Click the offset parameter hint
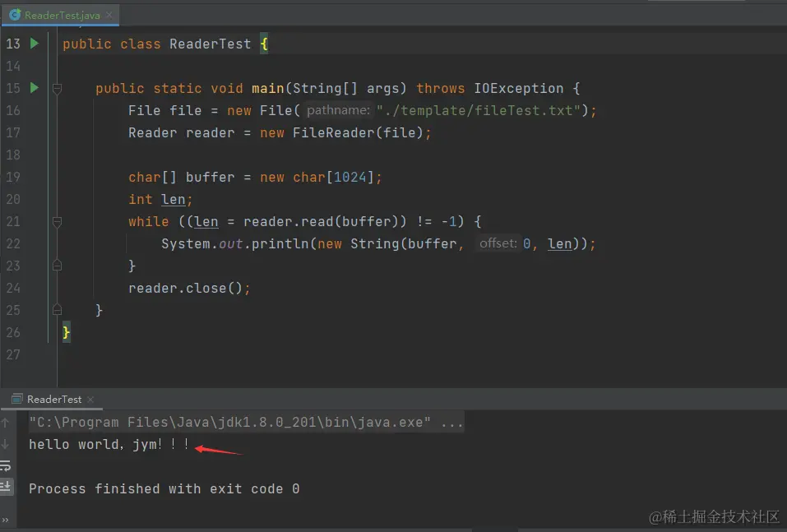The image size is (787, 532). [498, 243]
